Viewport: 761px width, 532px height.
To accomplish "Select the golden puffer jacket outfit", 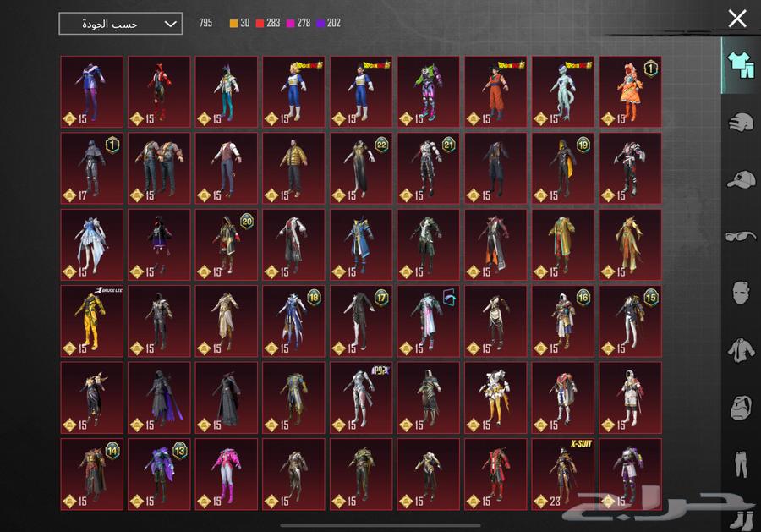I will pyautogui.click(x=293, y=168).
